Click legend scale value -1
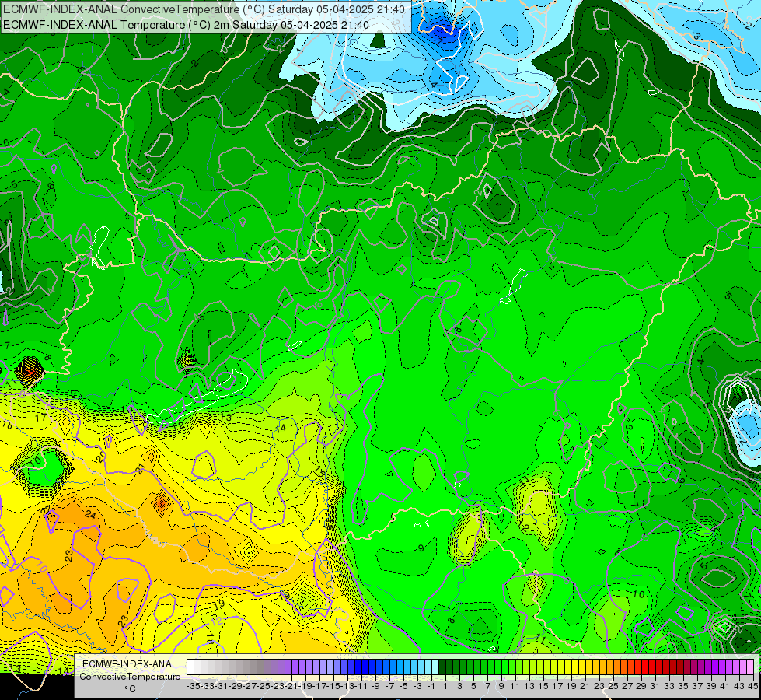The image size is (761, 700). click(x=431, y=686)
